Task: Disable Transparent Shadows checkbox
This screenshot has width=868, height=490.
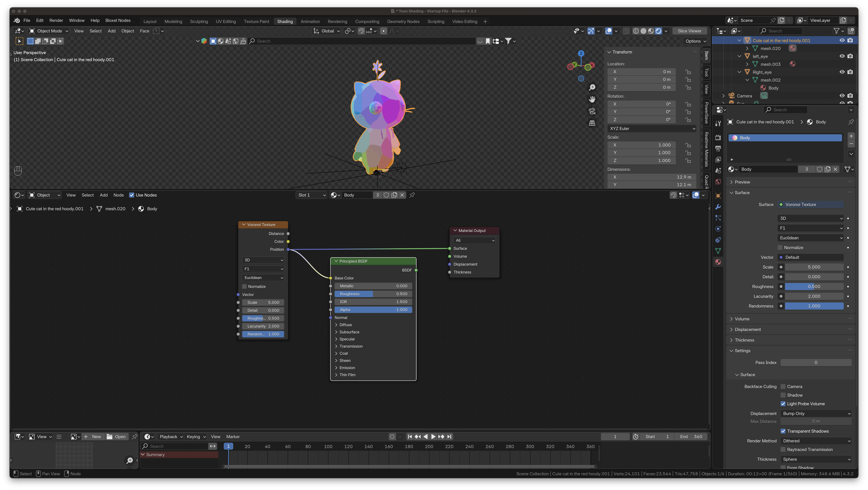Action: (783, 431)
